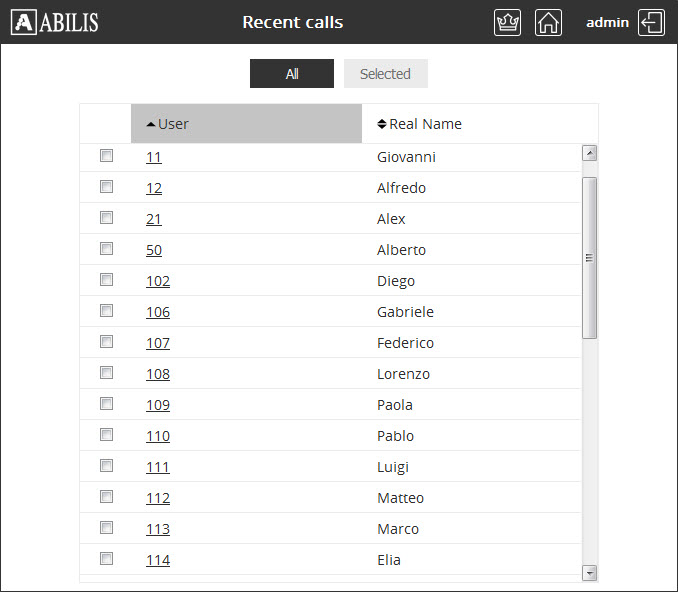Click the scrollbar down arrow of the list
Viewport: 678px width, 592px height.
pos(589,573)
